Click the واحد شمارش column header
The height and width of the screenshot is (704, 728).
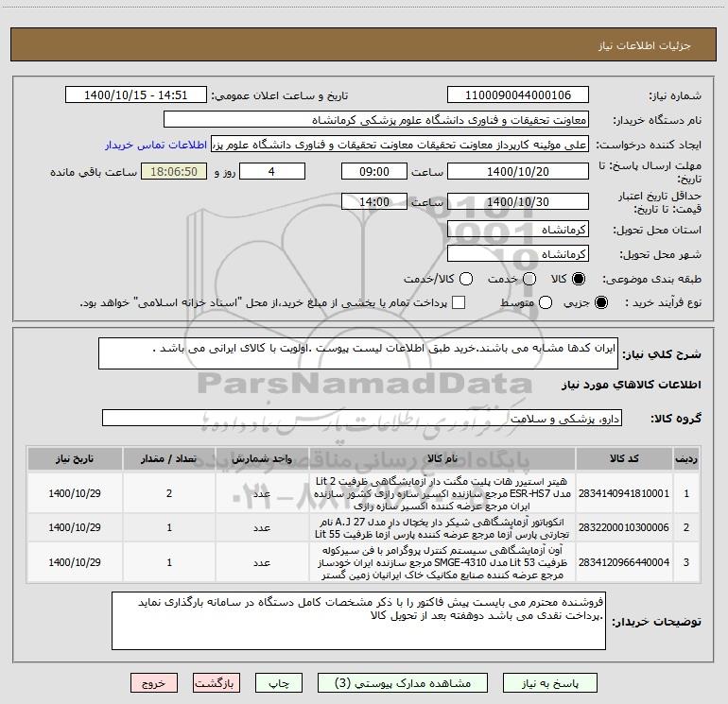[x=262, y=459]
